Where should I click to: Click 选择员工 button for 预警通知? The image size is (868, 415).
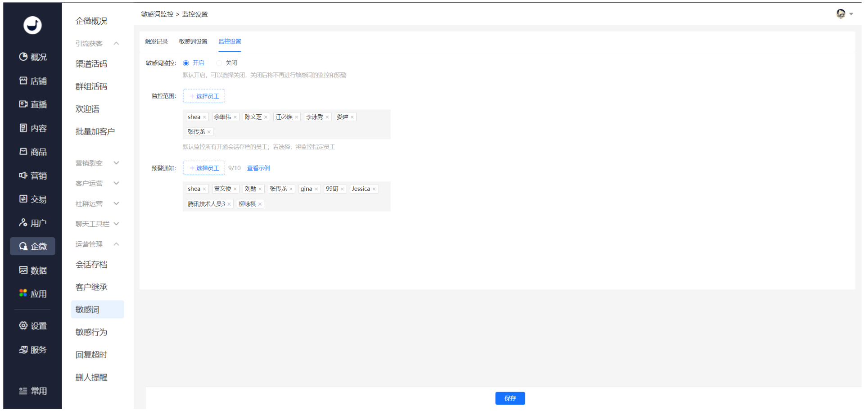pos(204,168)
